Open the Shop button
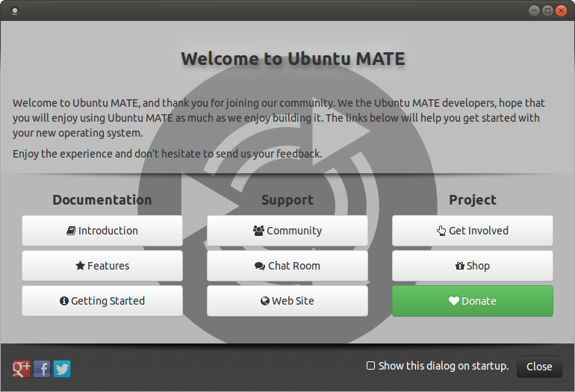The image size is (575, 392). [473, 266]
